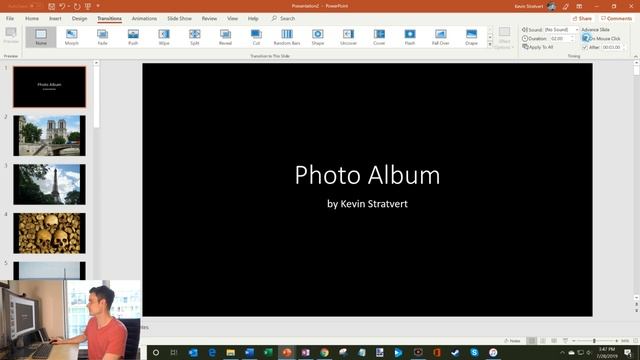This screenshot has height=360, width=640.
Task: Apply the Reveal transition
Action: tap(225, 37)
